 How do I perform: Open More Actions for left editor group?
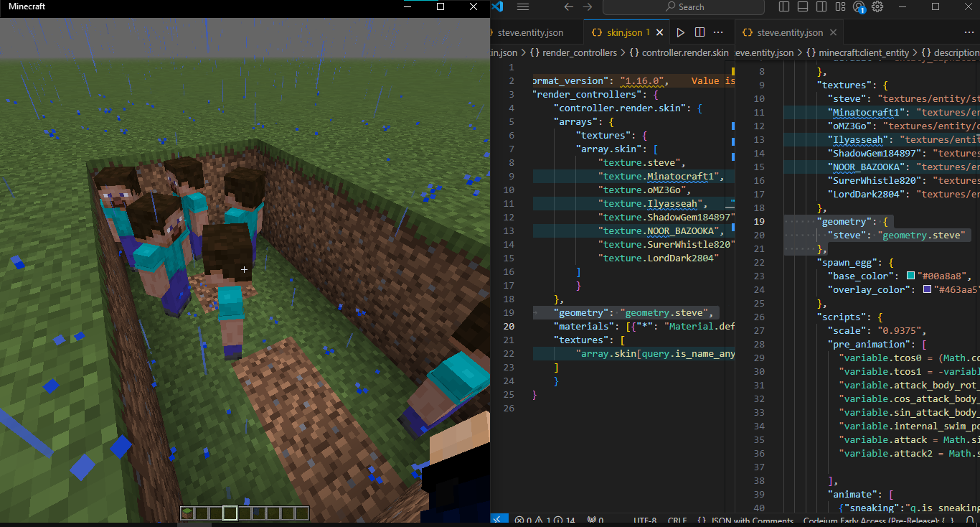[720, 32]
